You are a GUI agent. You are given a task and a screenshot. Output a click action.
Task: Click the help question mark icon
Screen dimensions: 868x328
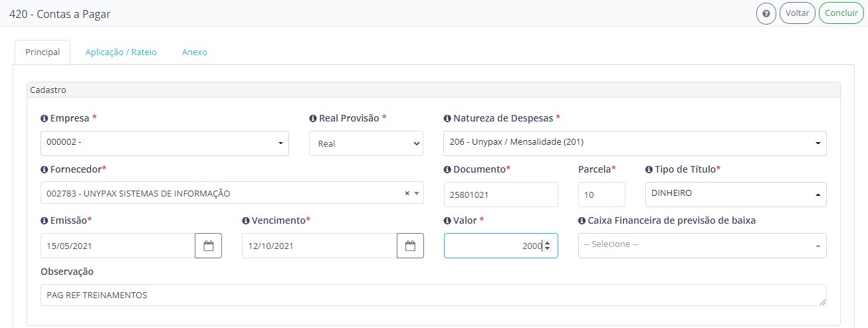tap(766, 13)
